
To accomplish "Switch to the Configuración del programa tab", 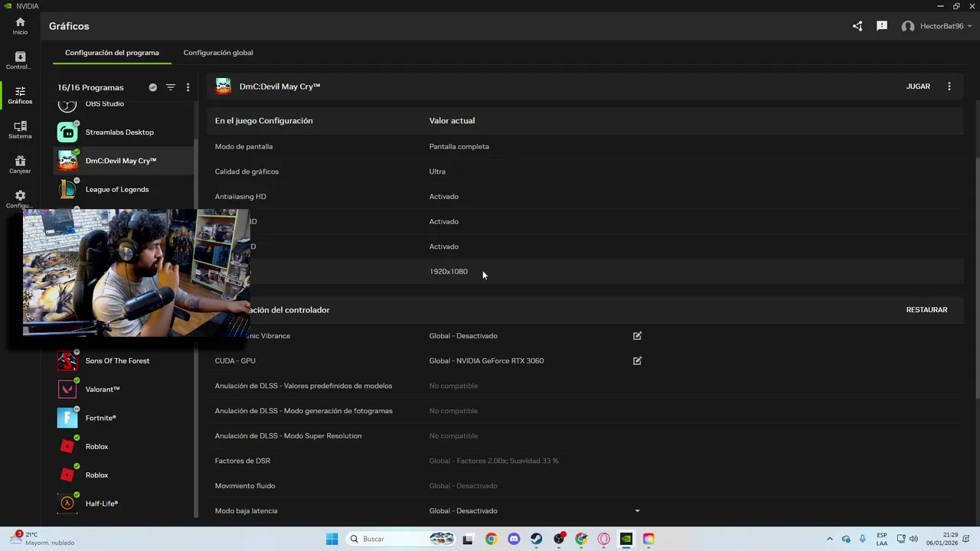I will [112, 53].
